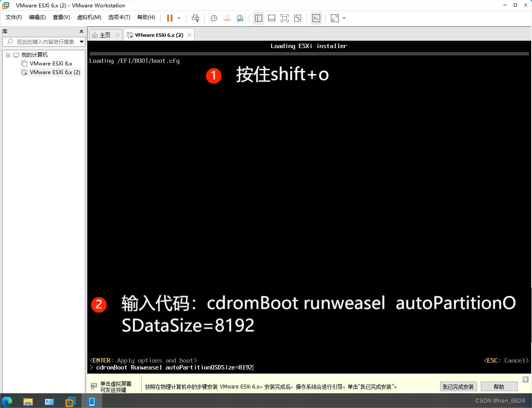This screenshot has width=532, height=408.
Task: Close the VMware ESXi 6.x (2) tab
Action: [x=189, y=35]
